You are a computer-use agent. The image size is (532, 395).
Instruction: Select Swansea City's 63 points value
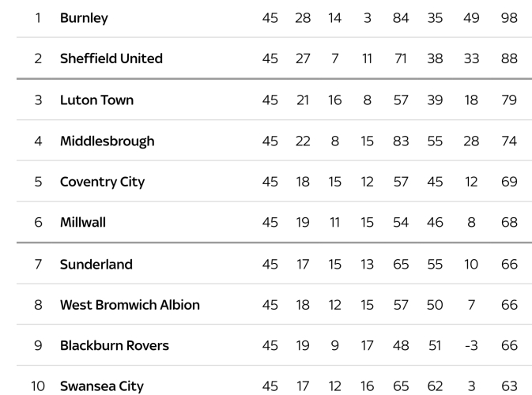coord(509,386)
